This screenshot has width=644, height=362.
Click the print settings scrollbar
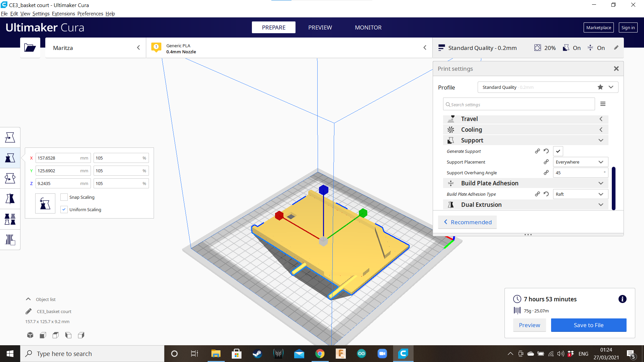[613, 188]
